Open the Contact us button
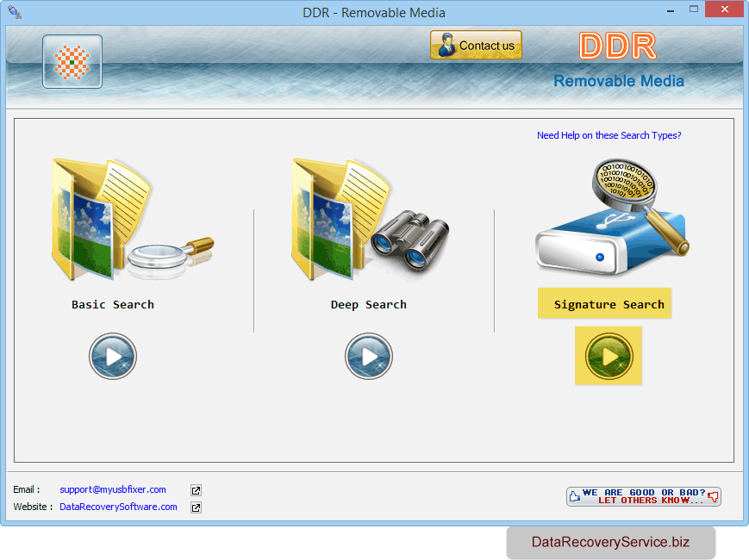The width and height of the screenshot is (749, 560). click(476, 45)
